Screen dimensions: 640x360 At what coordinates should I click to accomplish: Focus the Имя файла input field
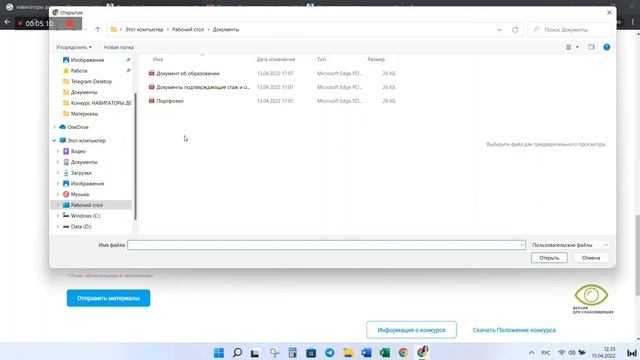coord(326,245)
